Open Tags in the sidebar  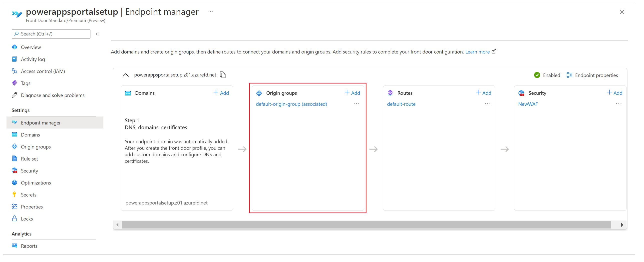pos(26,83)
